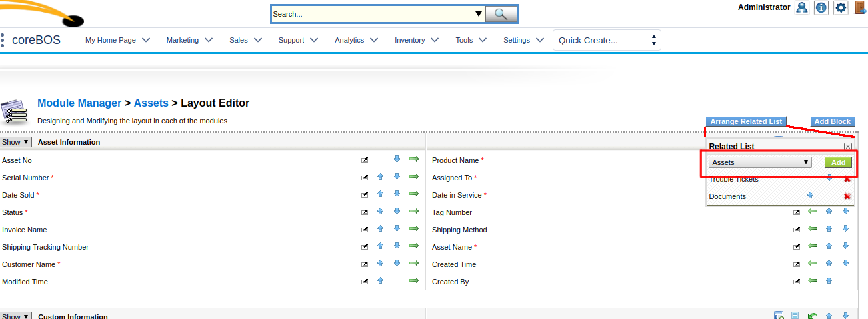The image size is (868, 319).
Task: Click the Arrange Related List button
Action: (746, 121)
